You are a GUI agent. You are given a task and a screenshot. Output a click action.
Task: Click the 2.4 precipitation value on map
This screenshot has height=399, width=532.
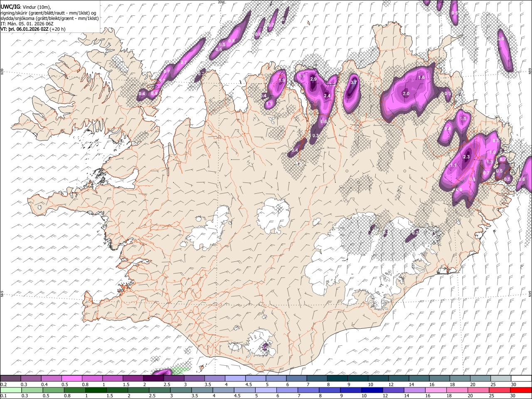[327, 96]
